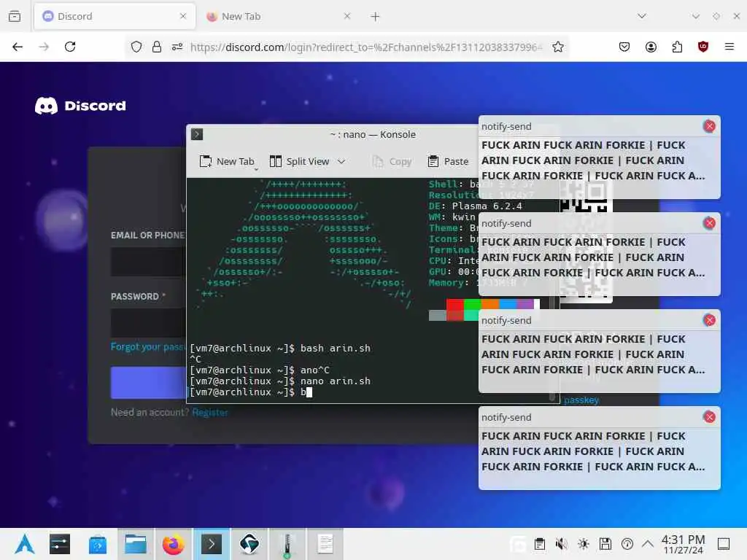Focus the Email or Phone input field

tap(148, 262)
